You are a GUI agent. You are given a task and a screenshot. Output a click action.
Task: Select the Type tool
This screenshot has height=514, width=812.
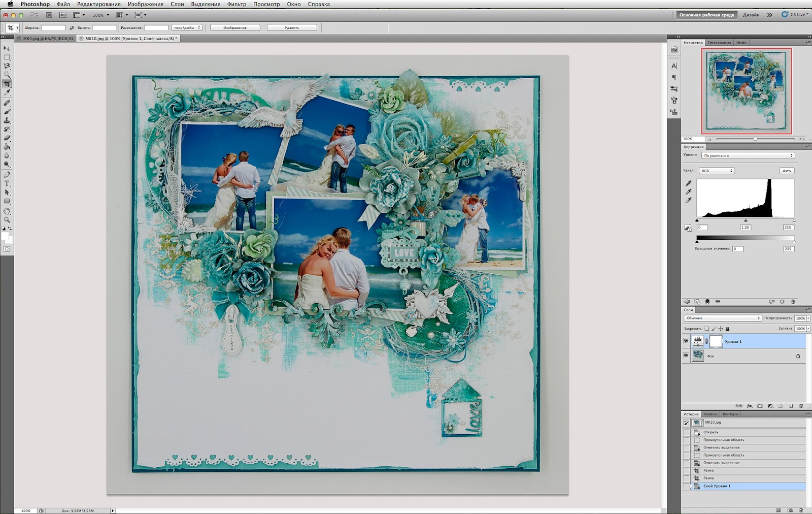click(7, 183)
